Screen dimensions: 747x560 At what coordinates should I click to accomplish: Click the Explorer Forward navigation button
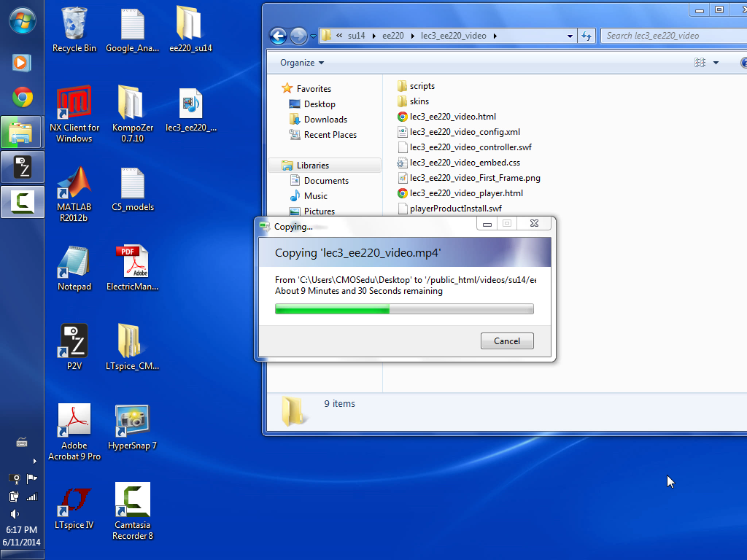pos(298,36)
